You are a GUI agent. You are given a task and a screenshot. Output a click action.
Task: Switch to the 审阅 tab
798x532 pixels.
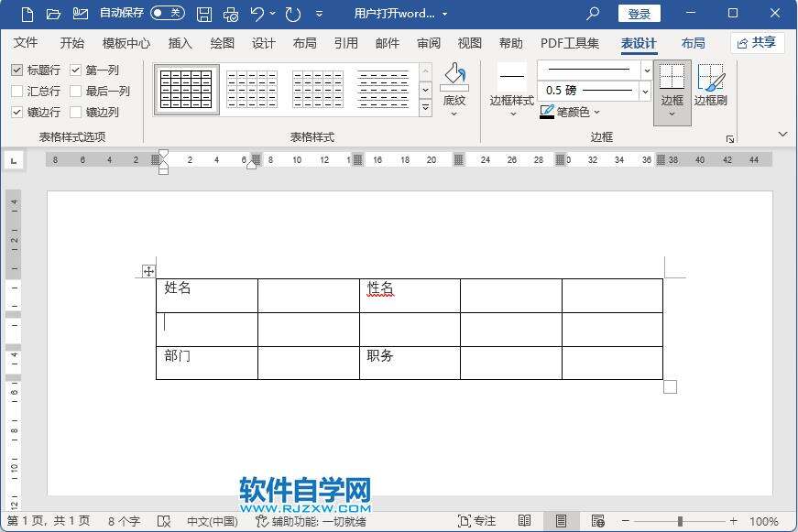click(x=428, y=43)
